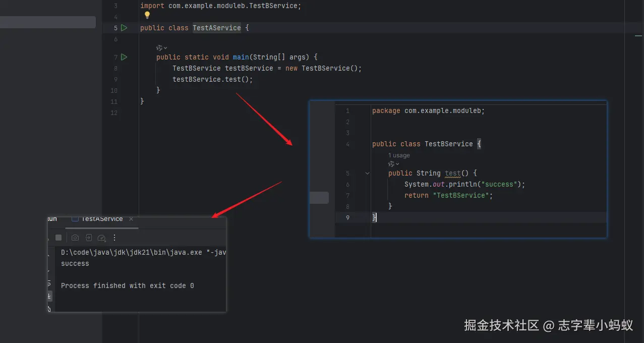Click testBService.test() call on line 9
Screen dimensions: 644x343
(213, 79)
